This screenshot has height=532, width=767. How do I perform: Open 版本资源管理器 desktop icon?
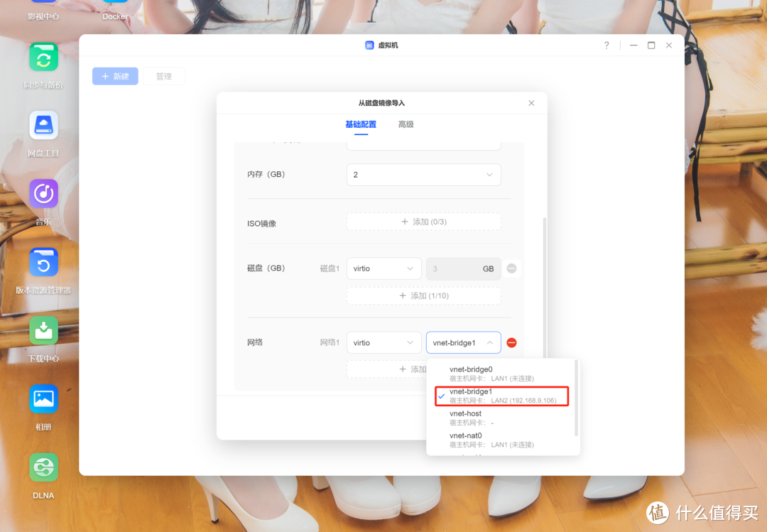pyautogui.click(x=43, y=263)
